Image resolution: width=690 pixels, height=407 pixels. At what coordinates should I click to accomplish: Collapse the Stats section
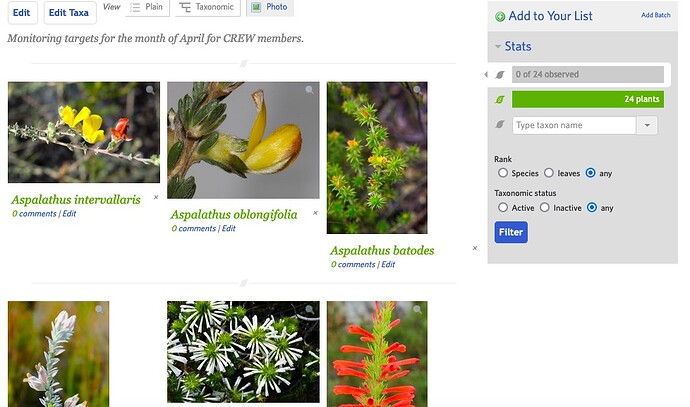[x=498, y=46]
